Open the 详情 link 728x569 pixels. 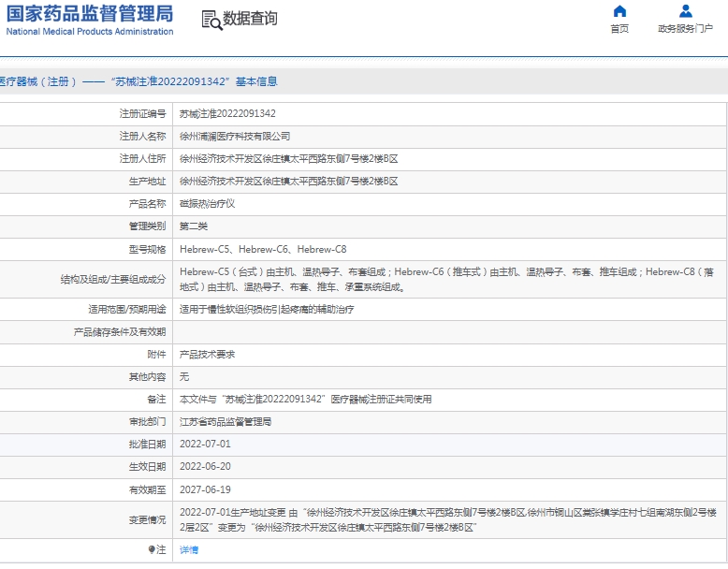tap(189, 549)
